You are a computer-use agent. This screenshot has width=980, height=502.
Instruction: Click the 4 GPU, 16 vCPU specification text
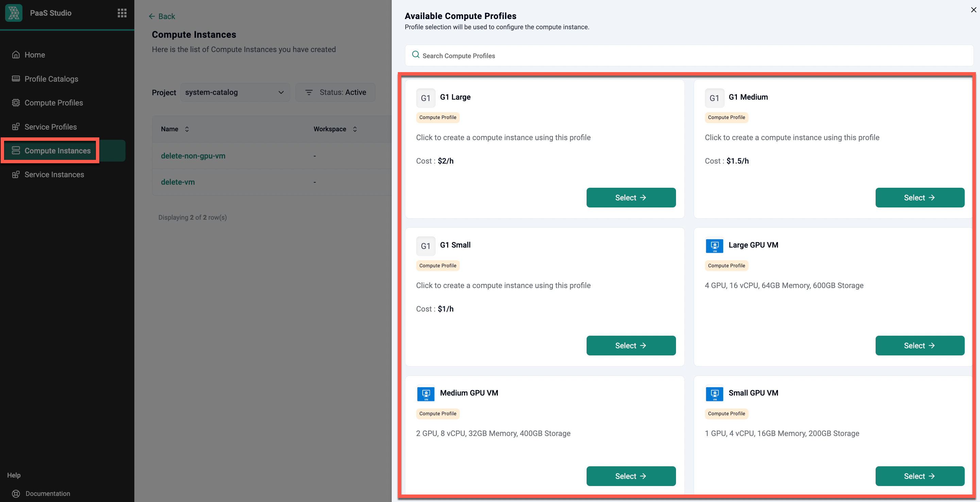coord(784,285)
